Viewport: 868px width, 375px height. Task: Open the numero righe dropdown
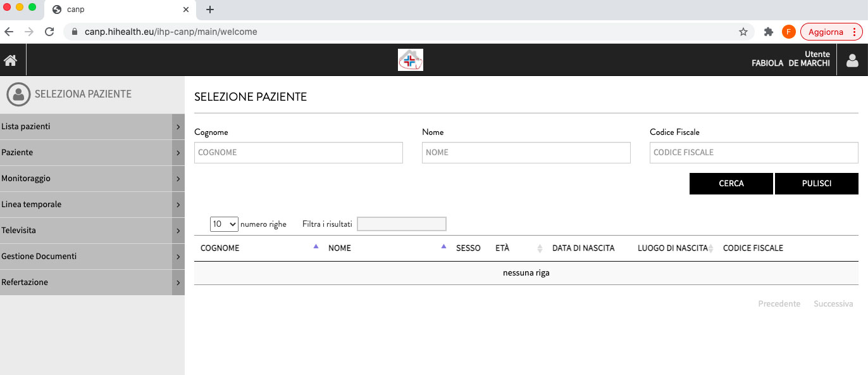pos(224,224)
